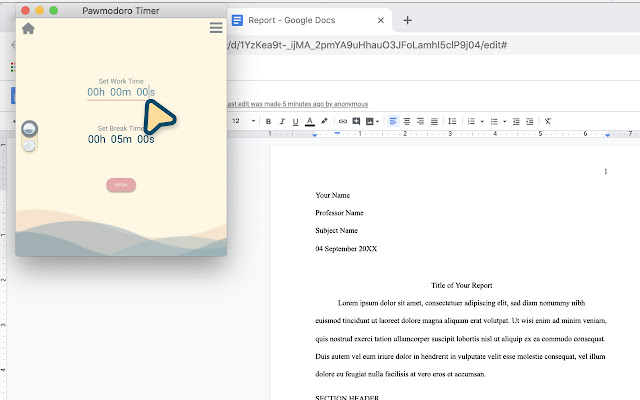This screenshot has width=640, height=400.
Task: Close the Report Google Docs tab
Action: point(380,20)
